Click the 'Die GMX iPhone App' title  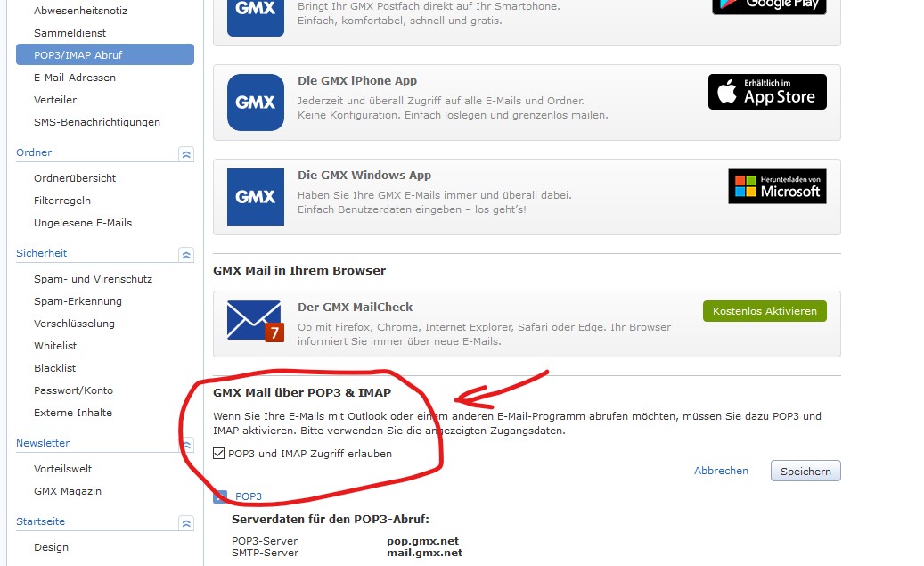(357, 81)
